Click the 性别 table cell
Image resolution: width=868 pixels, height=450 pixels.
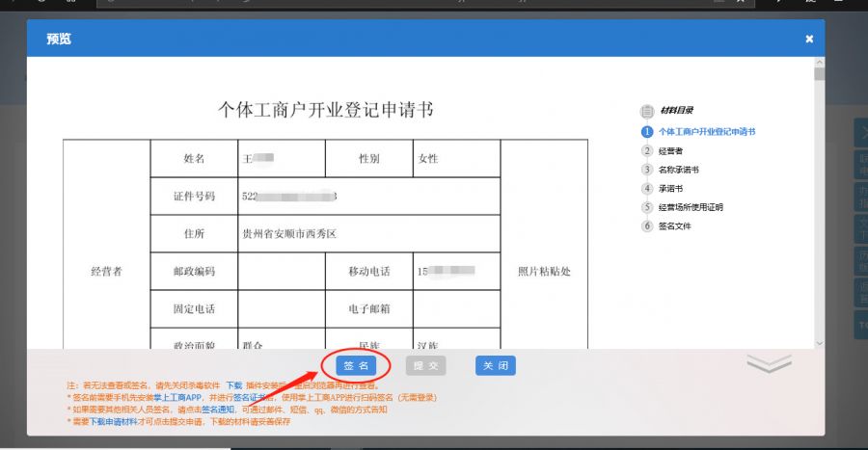point(369,159)
